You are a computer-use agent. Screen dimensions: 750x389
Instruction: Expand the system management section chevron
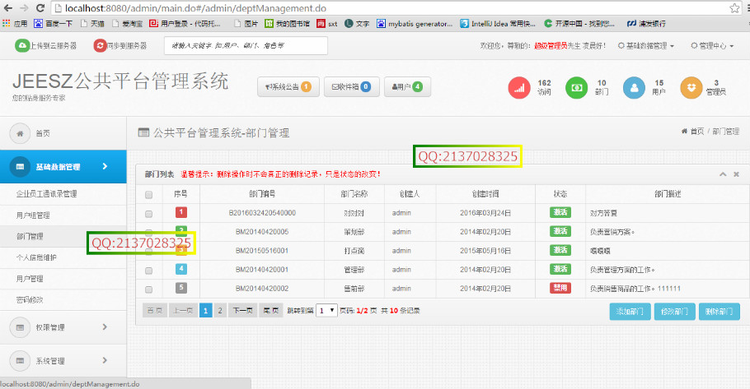[105, 361]
